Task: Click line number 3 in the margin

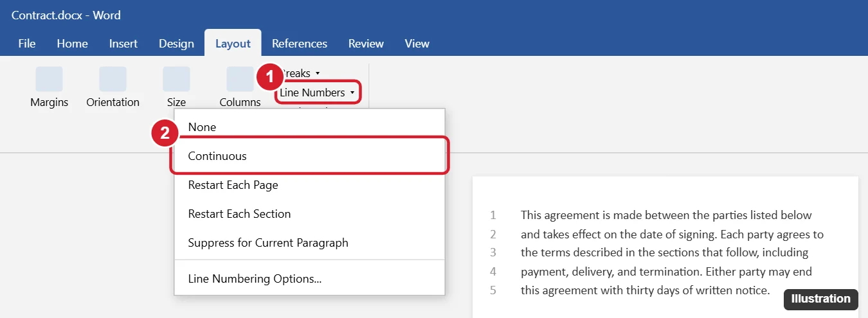Action: pos(493,252)
